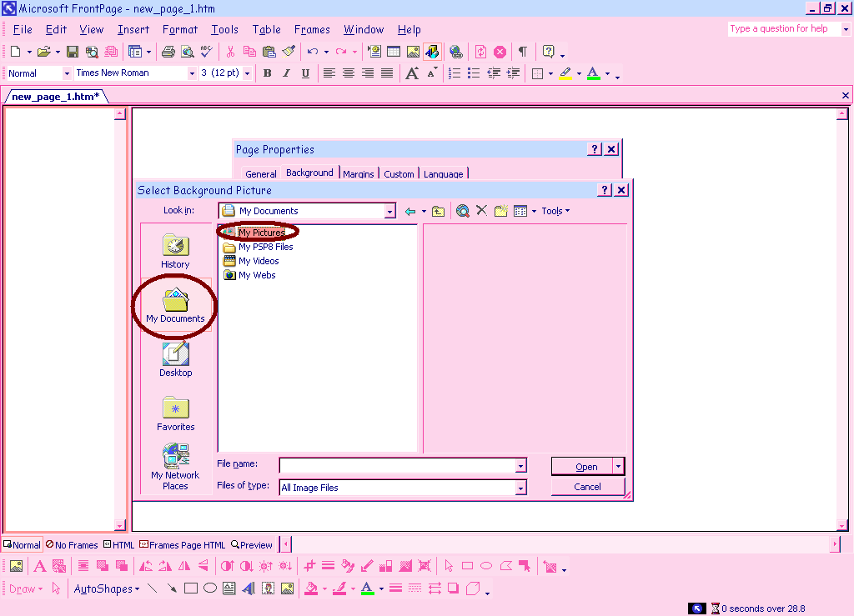
Task: Apply bulleted list icon
Action: (x=474, y=73)
